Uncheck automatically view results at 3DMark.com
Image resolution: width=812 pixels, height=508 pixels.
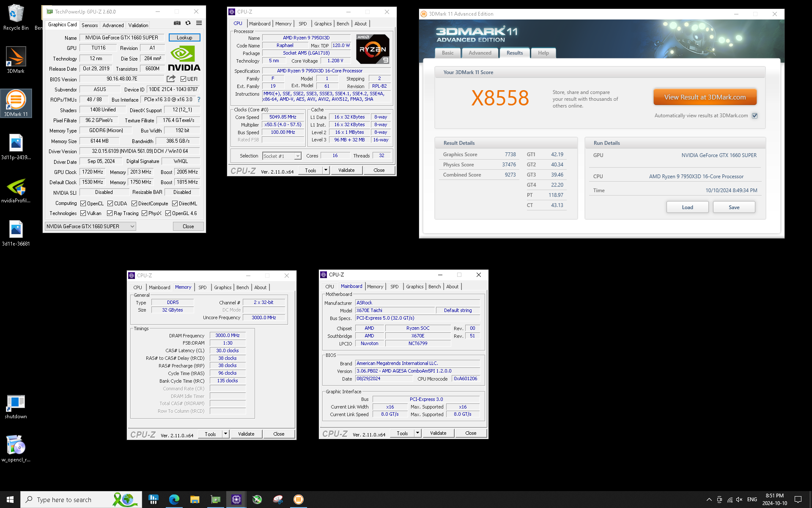coord(755,116)
